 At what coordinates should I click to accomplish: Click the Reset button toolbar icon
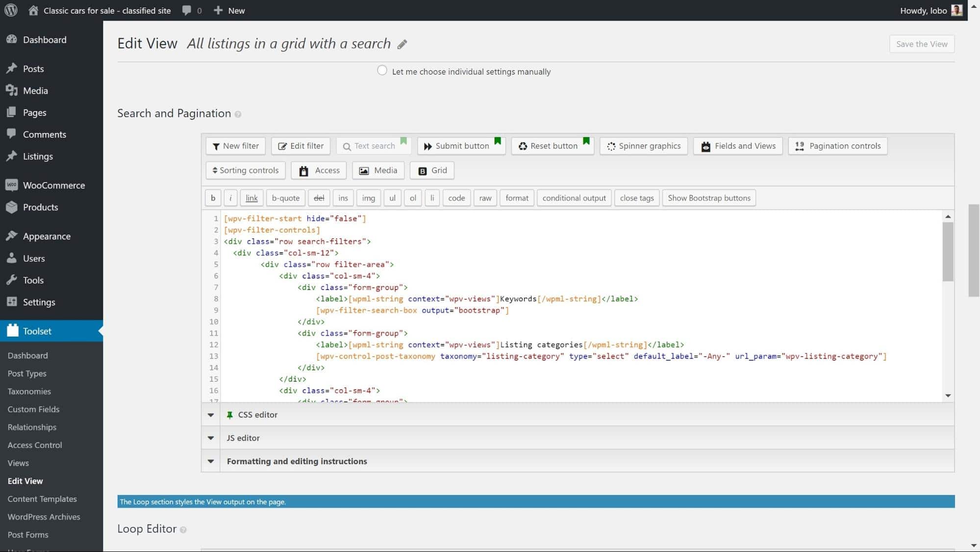(x=553, y=146)
